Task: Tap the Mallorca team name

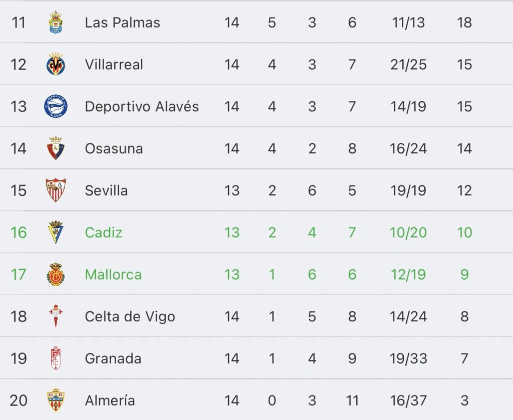Action: [113, 274]
